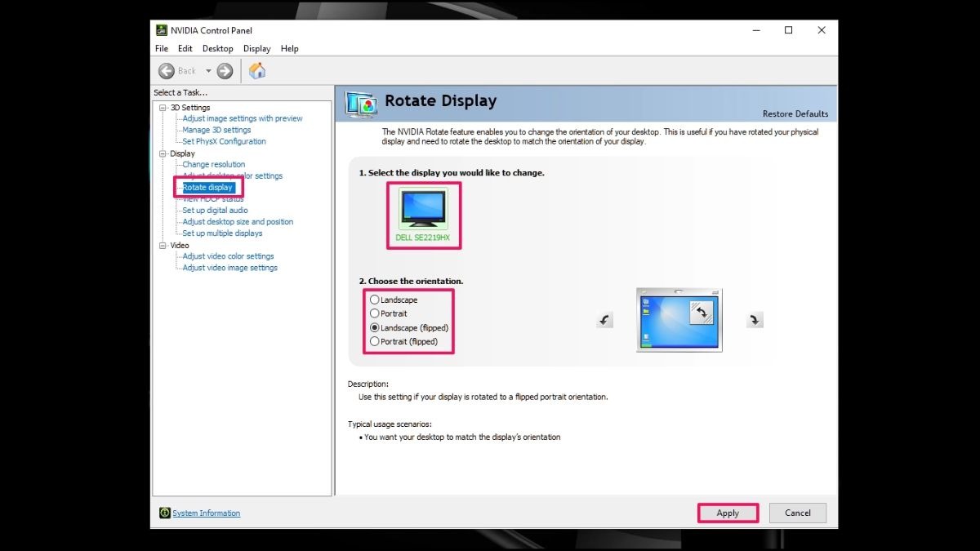Collapse the Video tree node
Screen dimensions: 980x551
[163, 245]
